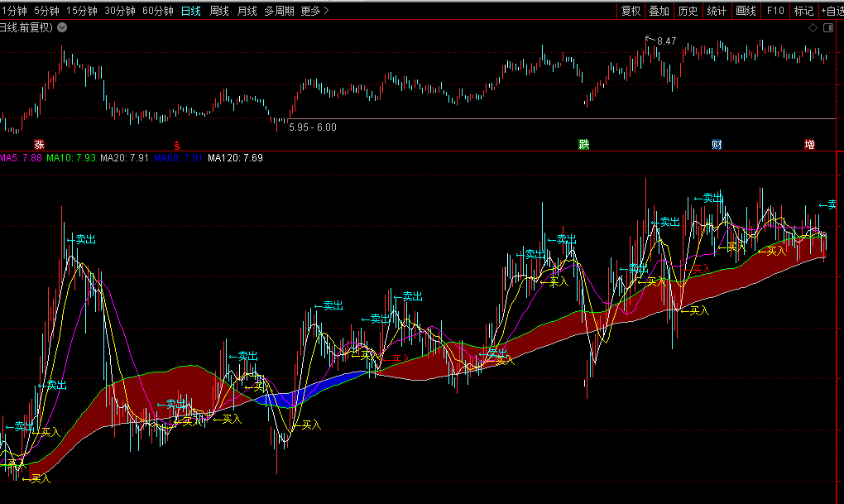Screen dimensions: 844x504
Task: Toggle the 复权 price adjustment option
Action: coord(631,11)
